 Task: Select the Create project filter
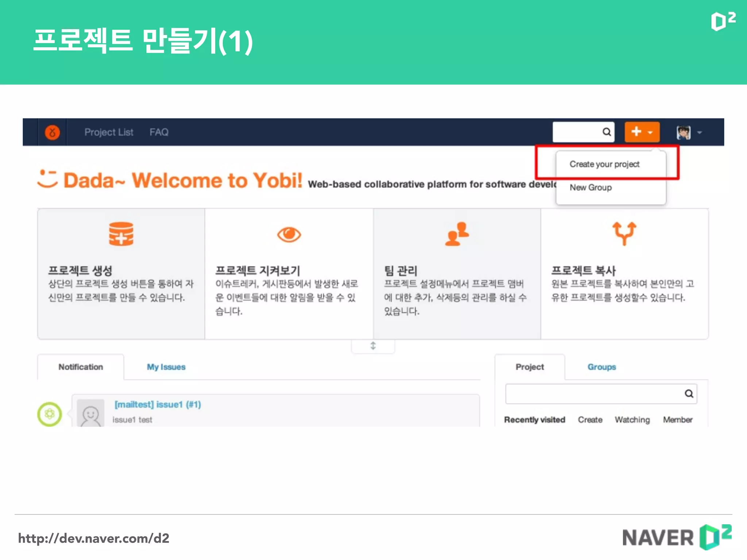[x=590, y=420]
